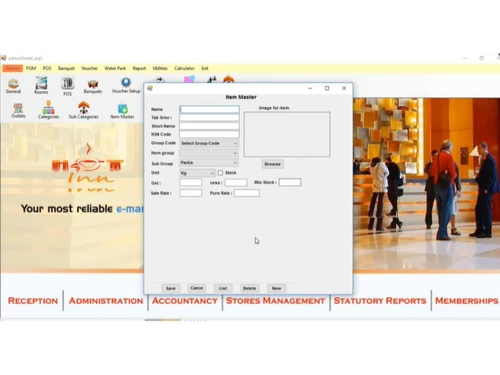
Task: Open the Voucher Setup icon
Action: click(126, 85)
